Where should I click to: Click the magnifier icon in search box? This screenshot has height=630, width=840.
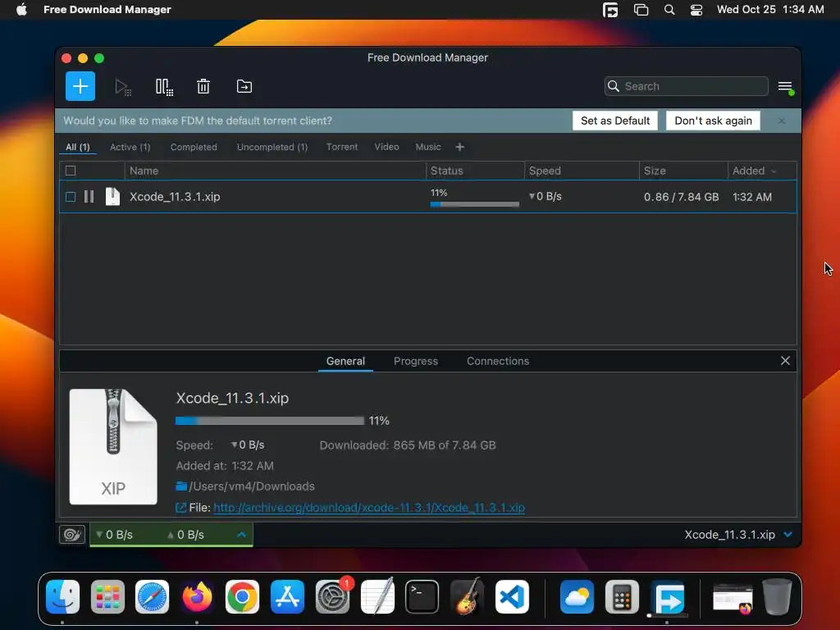pos(614,86)
